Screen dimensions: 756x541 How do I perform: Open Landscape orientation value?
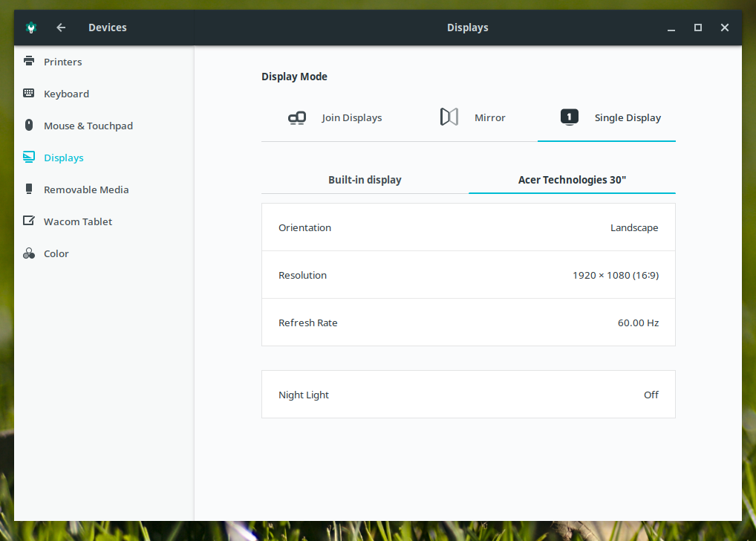[634, 227]
